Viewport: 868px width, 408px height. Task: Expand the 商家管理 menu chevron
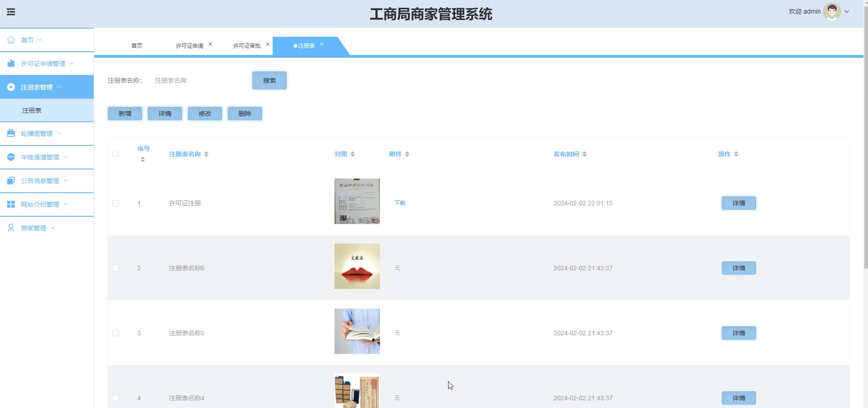click(53, 228)
